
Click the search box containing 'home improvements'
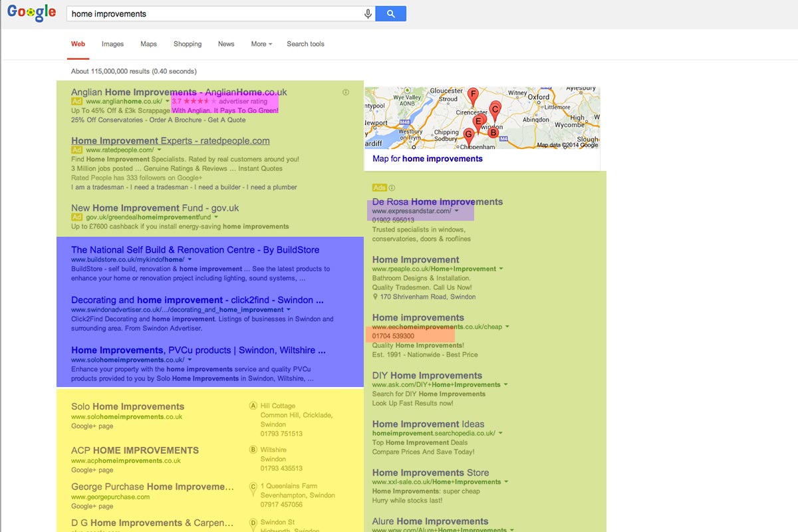click(213, 13)
